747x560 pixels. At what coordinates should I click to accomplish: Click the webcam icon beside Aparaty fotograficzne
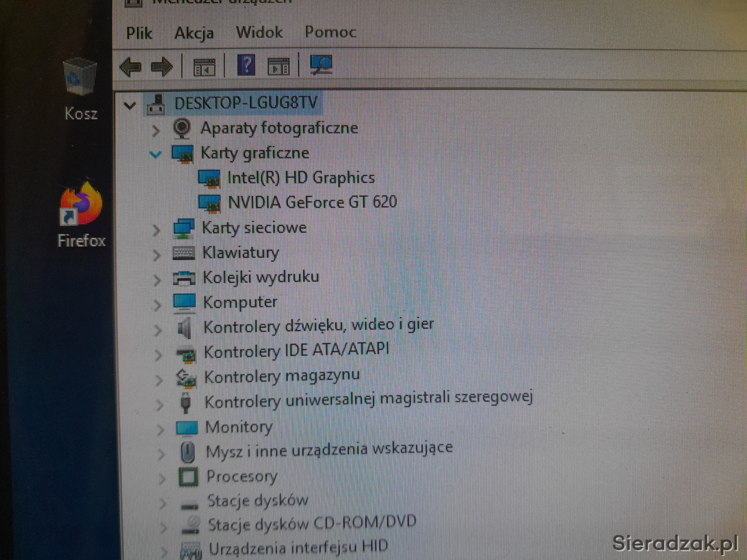(x=181, y=128)
